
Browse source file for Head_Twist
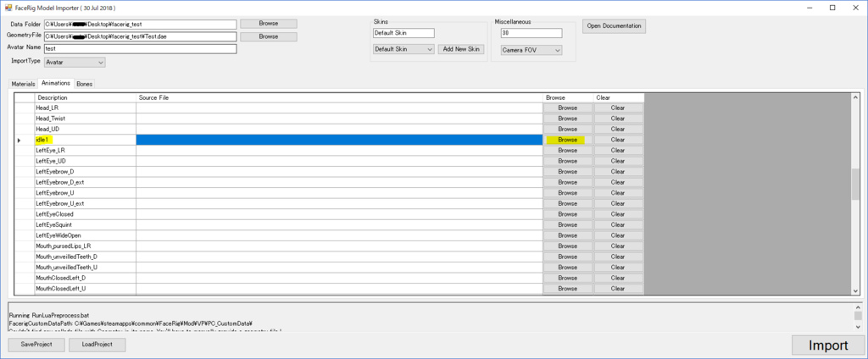click(567, 119)
